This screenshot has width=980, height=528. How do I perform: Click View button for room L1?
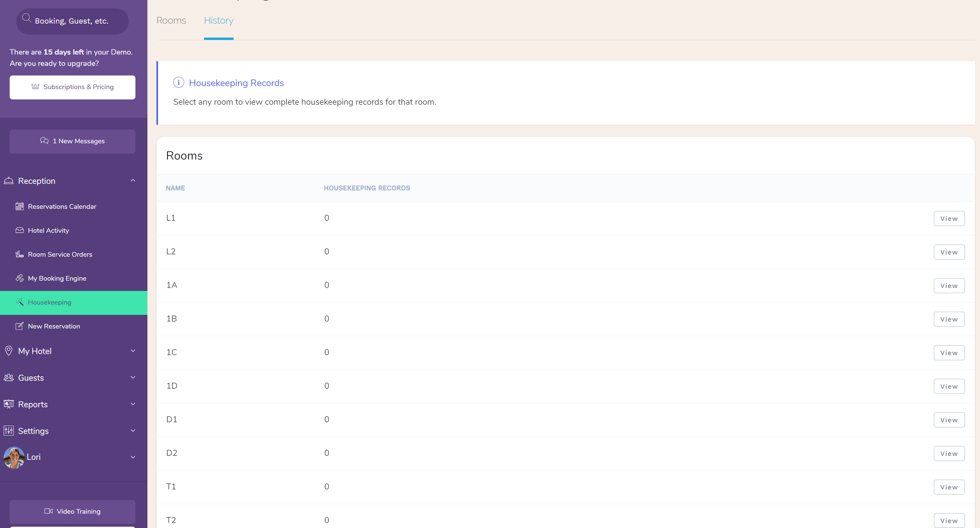tap(949, 218)
